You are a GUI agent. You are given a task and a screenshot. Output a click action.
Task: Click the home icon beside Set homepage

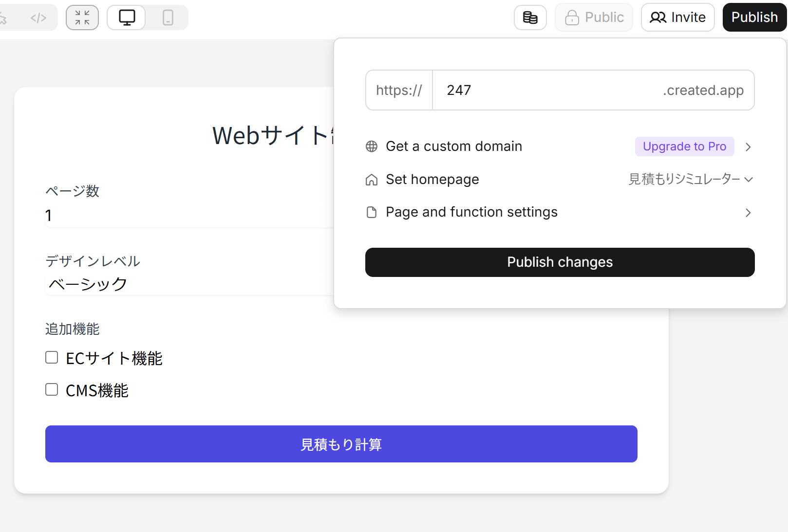[x=372, y=180]
